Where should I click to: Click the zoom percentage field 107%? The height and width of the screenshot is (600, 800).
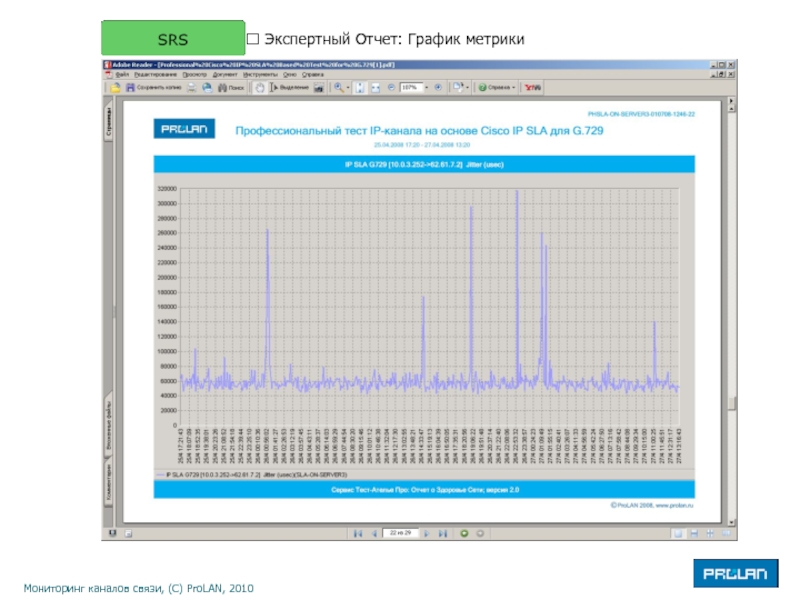410,88
